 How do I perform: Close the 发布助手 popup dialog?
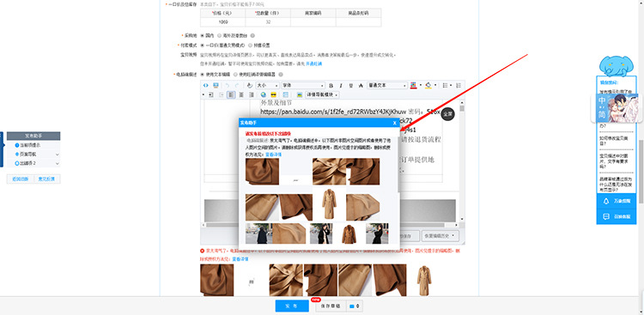[x=394, y=123]
